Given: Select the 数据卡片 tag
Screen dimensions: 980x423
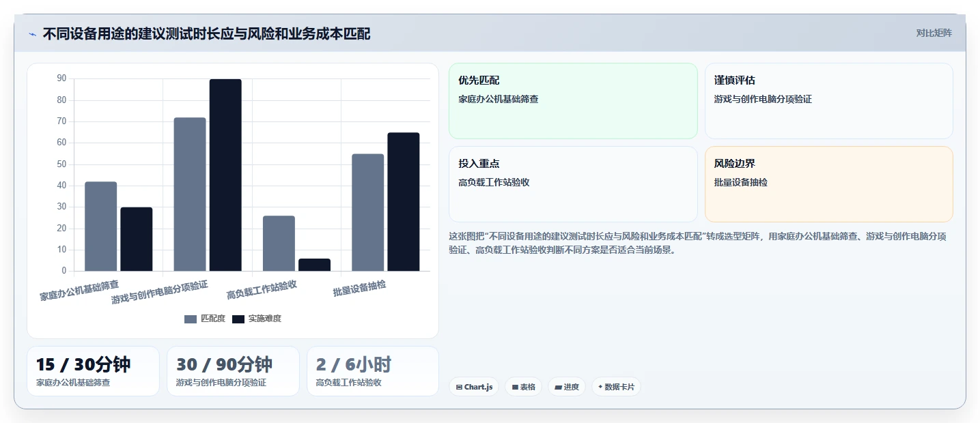Looking at the screenshot, I should (616, 387).
